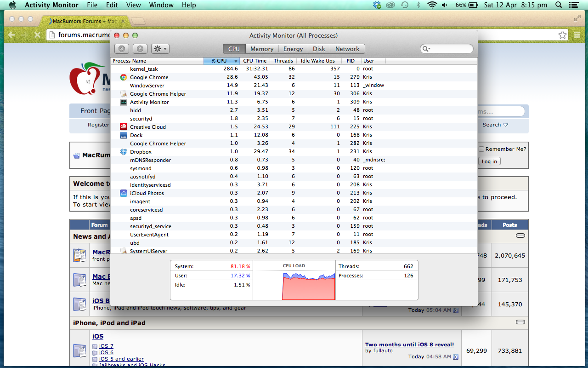Open the Help menu
Screen dimensions: 588x368
pos(189,5)
